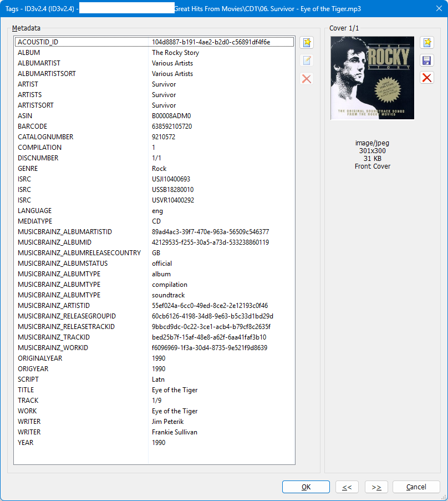Click the Front Cover type label
The width and height of the screenshot is (448, 501).
coord(373,166)
